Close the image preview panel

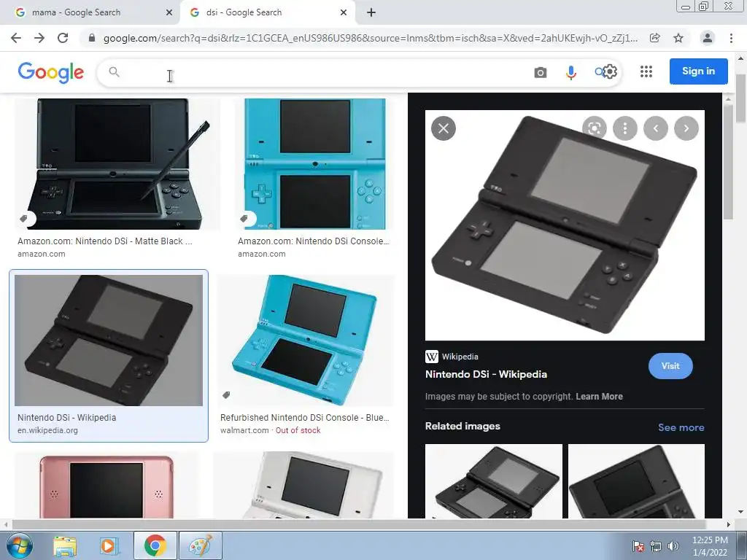coord(444,128)
